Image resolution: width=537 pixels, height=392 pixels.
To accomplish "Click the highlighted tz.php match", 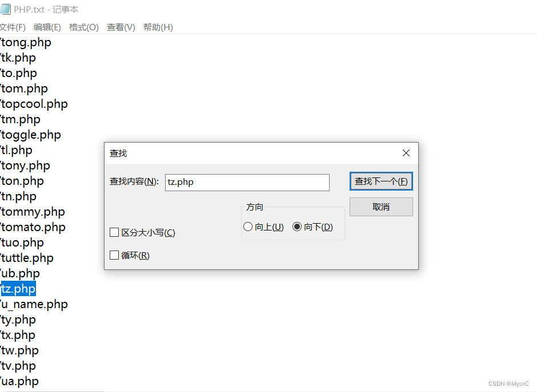I will coord(18,289).
